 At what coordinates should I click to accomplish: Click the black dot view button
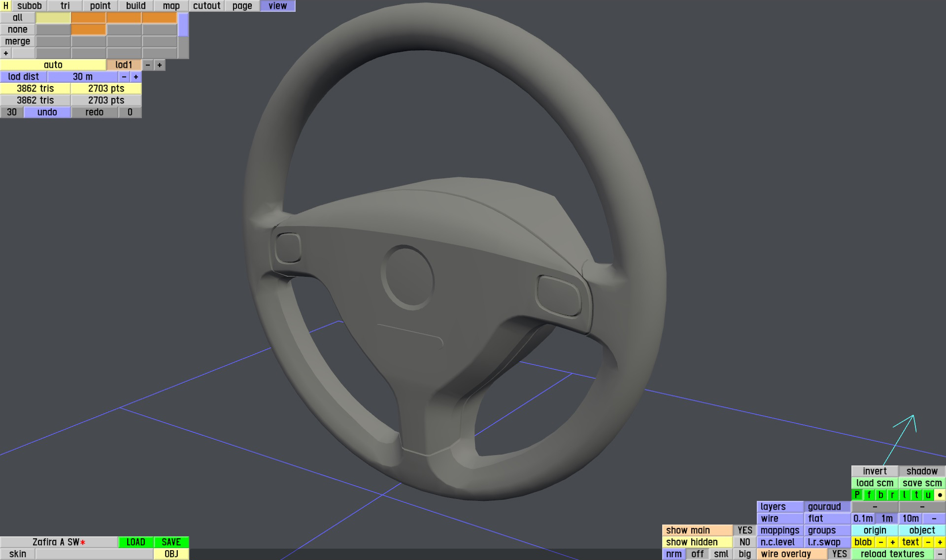940,495
